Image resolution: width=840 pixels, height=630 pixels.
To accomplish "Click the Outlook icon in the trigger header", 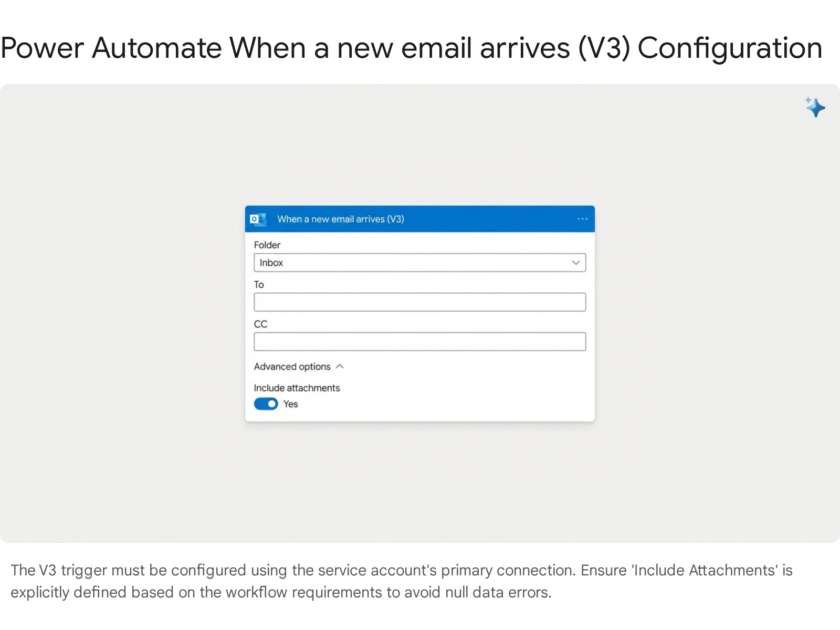I will point(258,219).
